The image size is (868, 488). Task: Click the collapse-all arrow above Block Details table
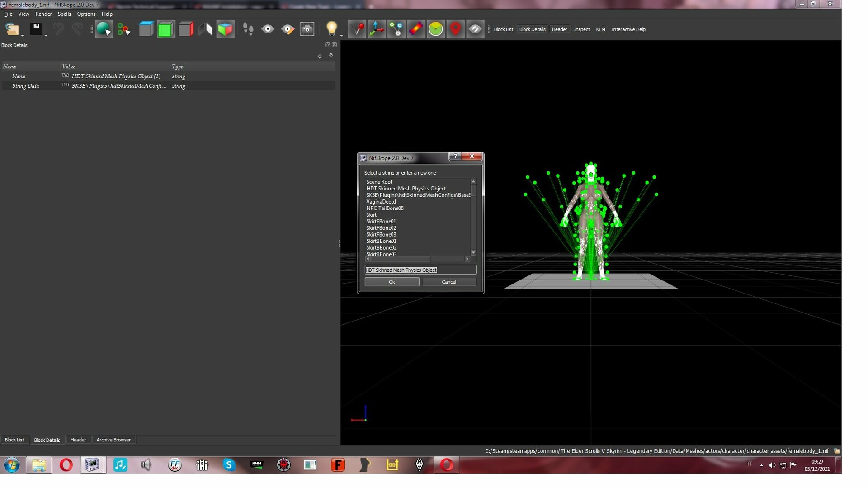(331, 55)
